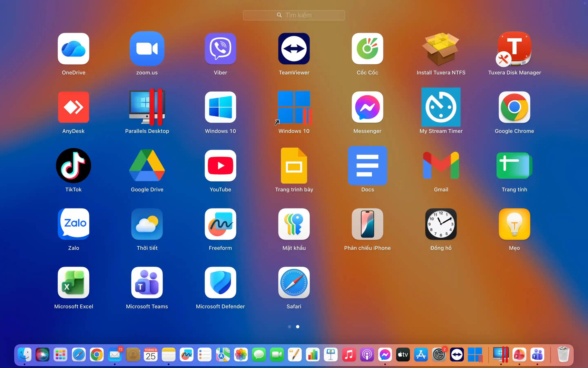588x368 pixels.
Task: Open Trang tính (Sheets)
Action: pos(514,166)
